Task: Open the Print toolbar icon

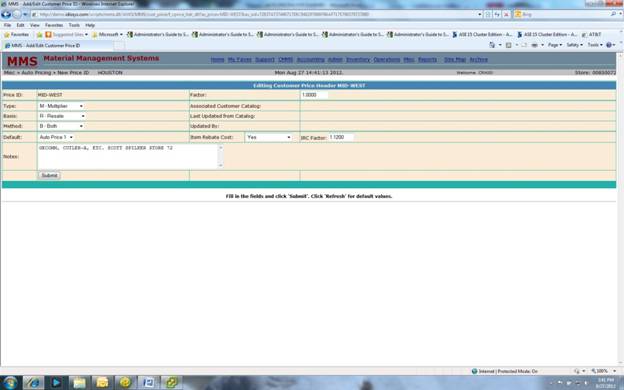Action: [534, 45]
